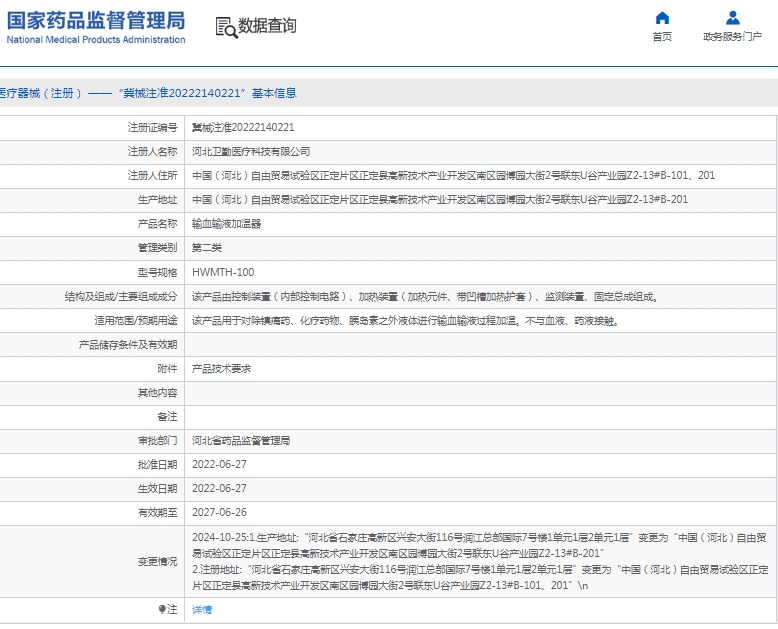Screen dimensions: 778x629
Task: Click the 备注 row label
Action: [x=167, y=417]
